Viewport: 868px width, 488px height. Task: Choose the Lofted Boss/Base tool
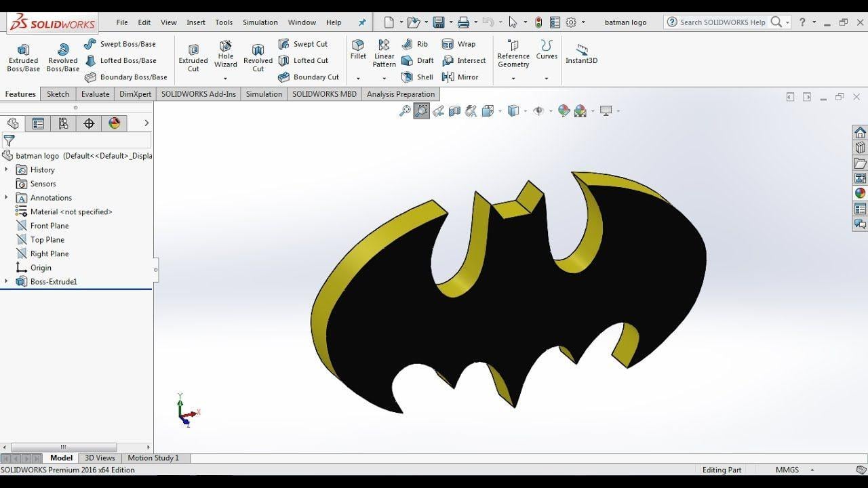point(120,60)
